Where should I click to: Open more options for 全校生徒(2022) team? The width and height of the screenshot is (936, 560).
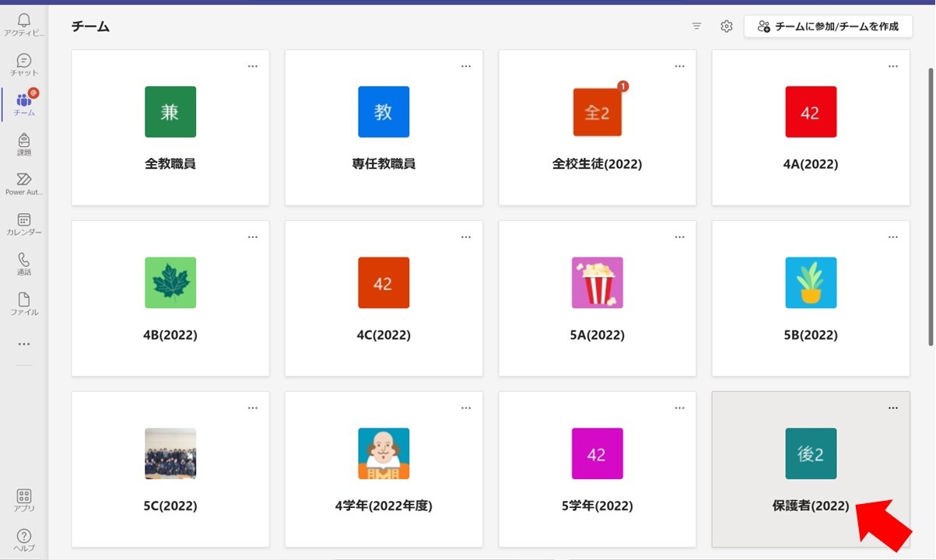coord(680,66)
